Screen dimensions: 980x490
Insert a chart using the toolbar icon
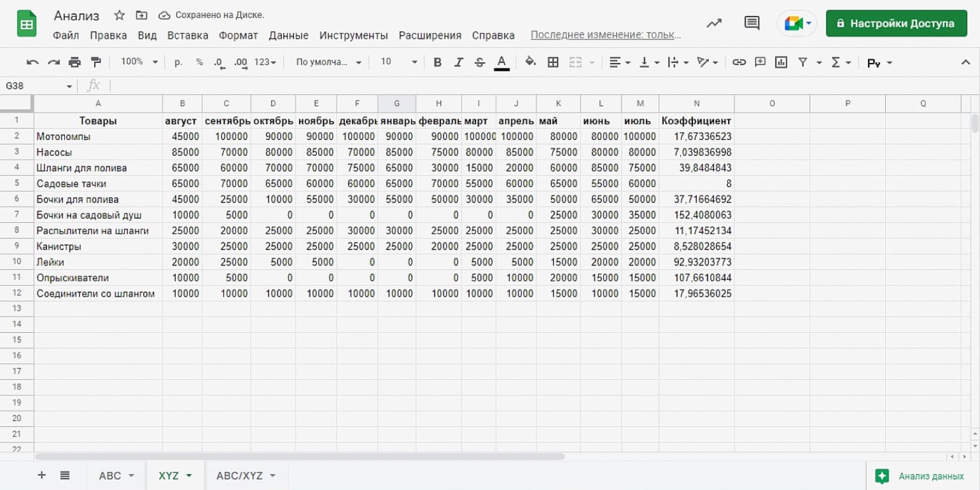(781, 62)
